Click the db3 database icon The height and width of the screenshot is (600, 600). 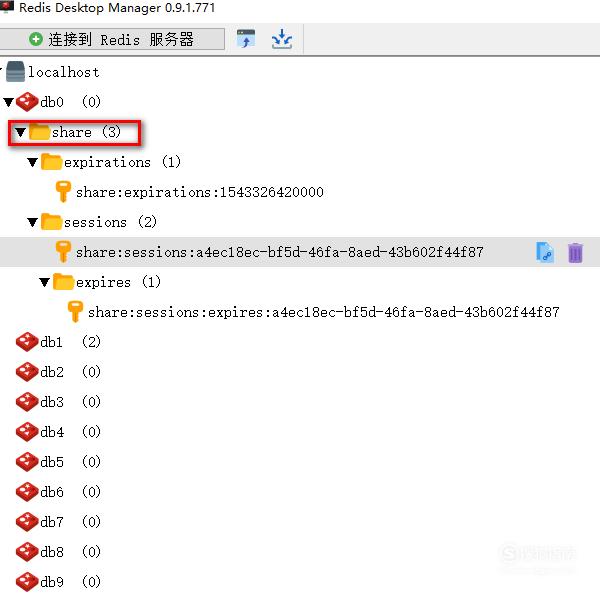point(27,402)
